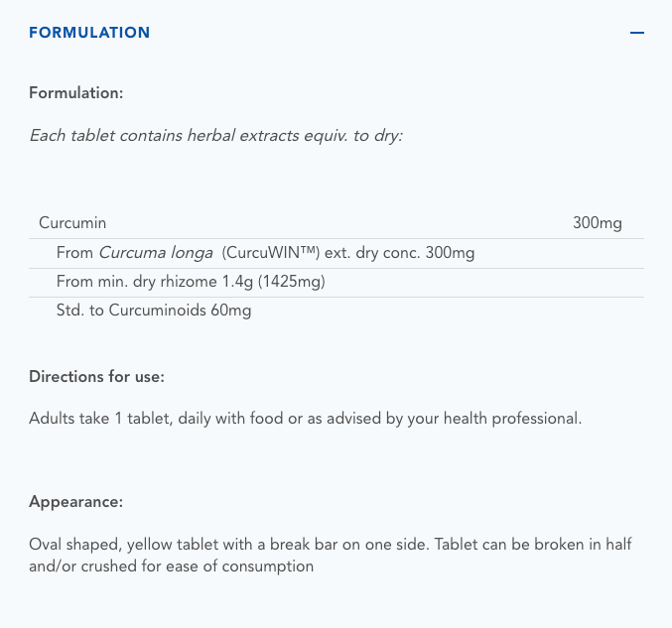Select the 'Std. to Curcuminoids 60mg' row
The width and height of the screenshot is (672, 628).
(x=154, y=312)
